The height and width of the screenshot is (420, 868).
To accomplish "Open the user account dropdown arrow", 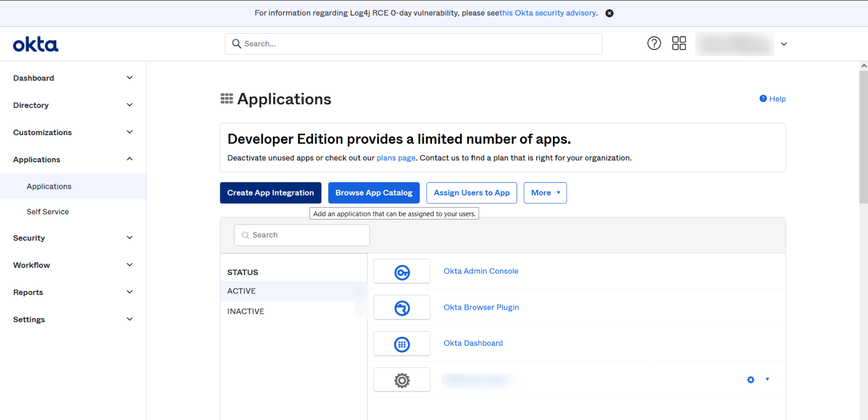I will [x=784, y=44].
